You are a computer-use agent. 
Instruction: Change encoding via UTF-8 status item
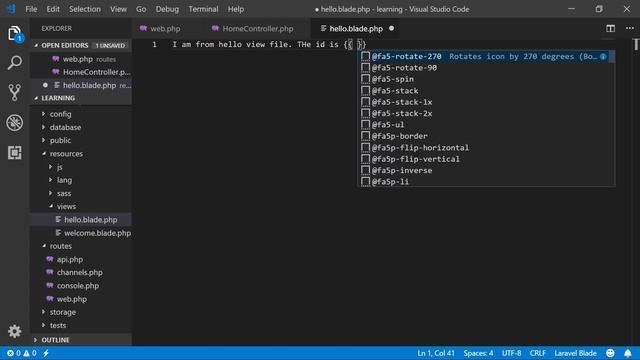[511, 353]
